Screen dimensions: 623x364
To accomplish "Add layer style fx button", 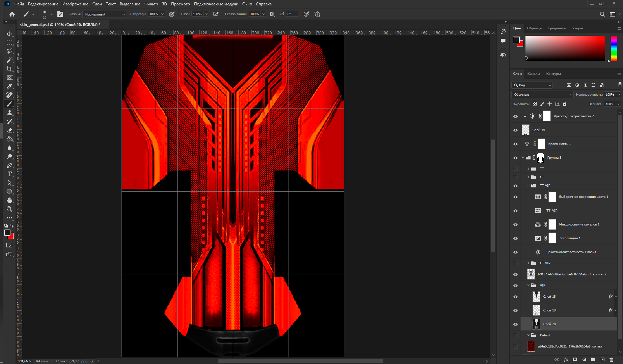I will pos(566,360).
